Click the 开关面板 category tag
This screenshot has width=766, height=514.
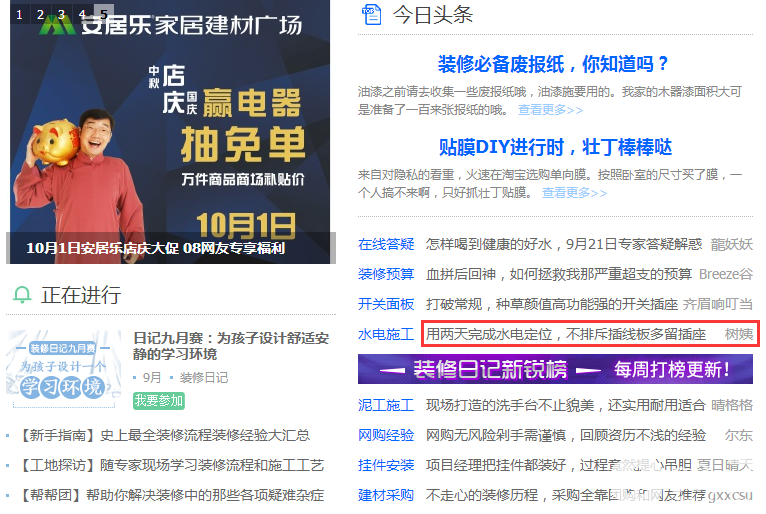(x=386, y=304)
